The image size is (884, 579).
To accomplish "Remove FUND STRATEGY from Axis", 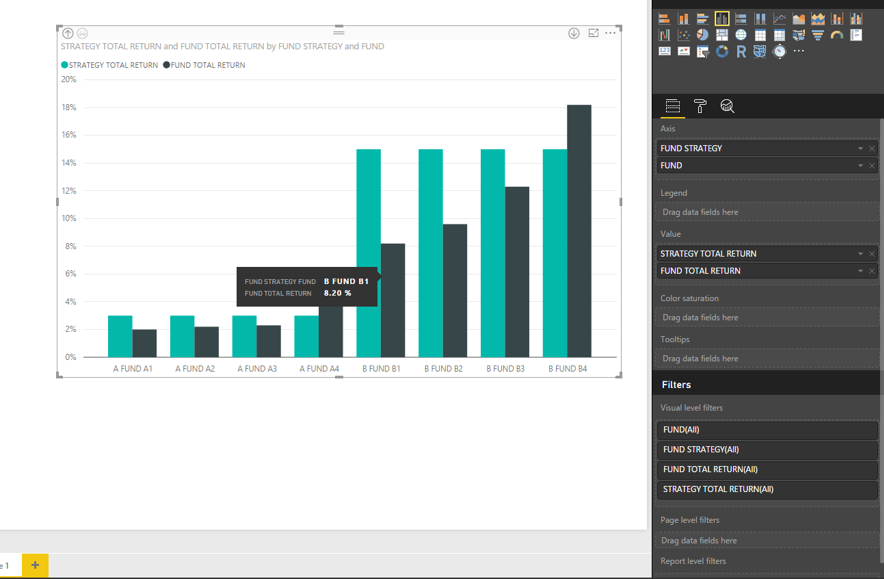I will (x=872, y=148).
